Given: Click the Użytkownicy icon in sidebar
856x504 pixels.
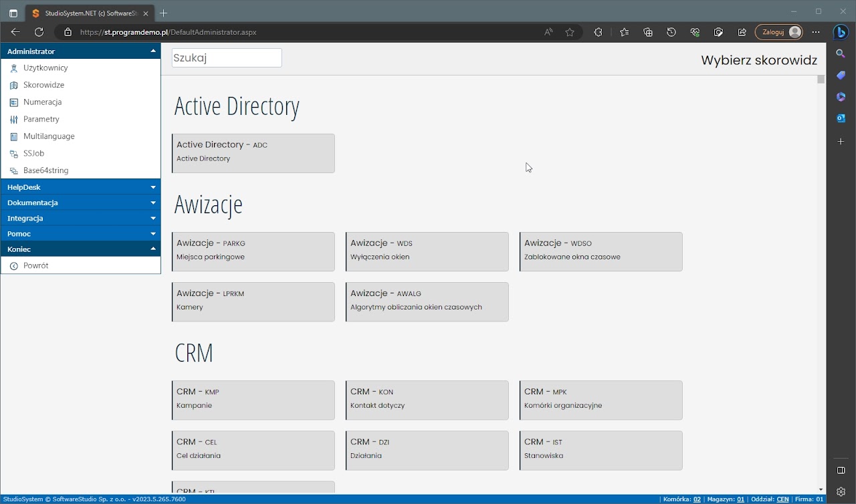Looking at the screenshot, I should (x=13, y=68).
